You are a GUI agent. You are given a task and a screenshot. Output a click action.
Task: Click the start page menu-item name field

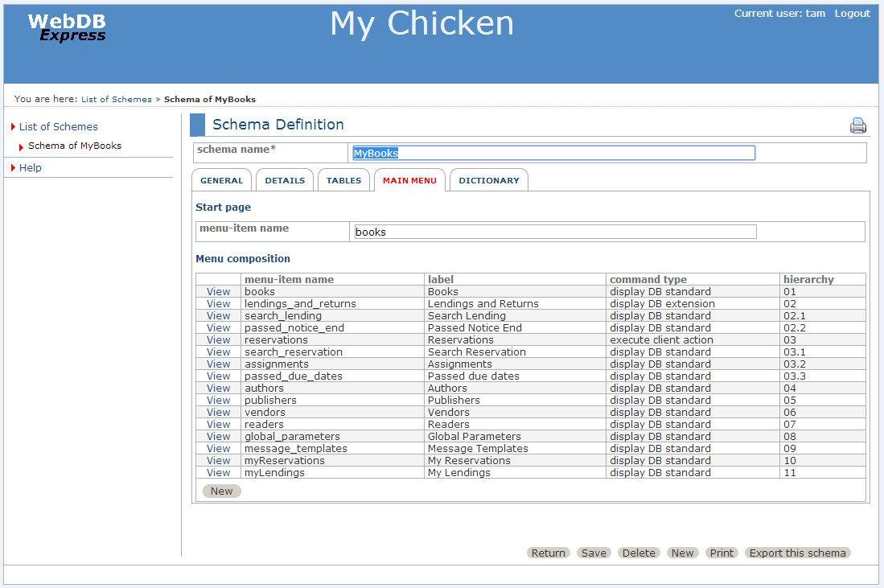point(554,232)
